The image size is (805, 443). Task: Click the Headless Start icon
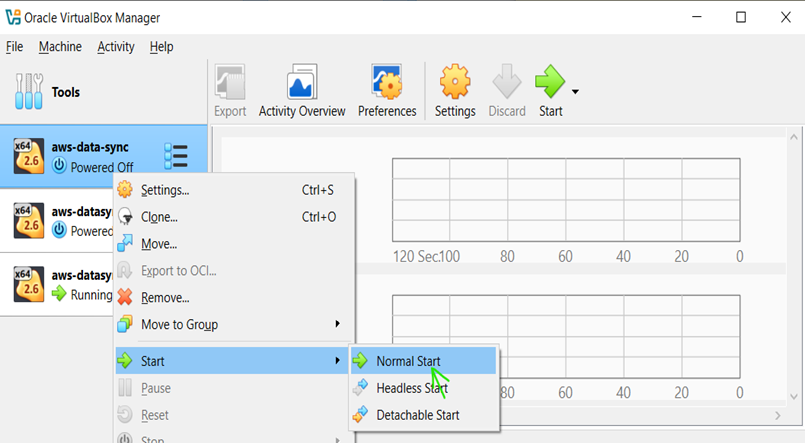pyautogui.click(x=360, y=387)
